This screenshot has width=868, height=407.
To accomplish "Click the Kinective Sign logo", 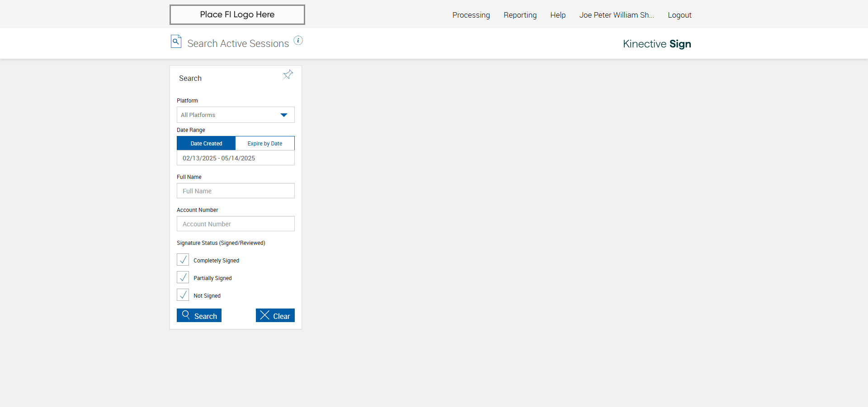I will click(657, 44).
